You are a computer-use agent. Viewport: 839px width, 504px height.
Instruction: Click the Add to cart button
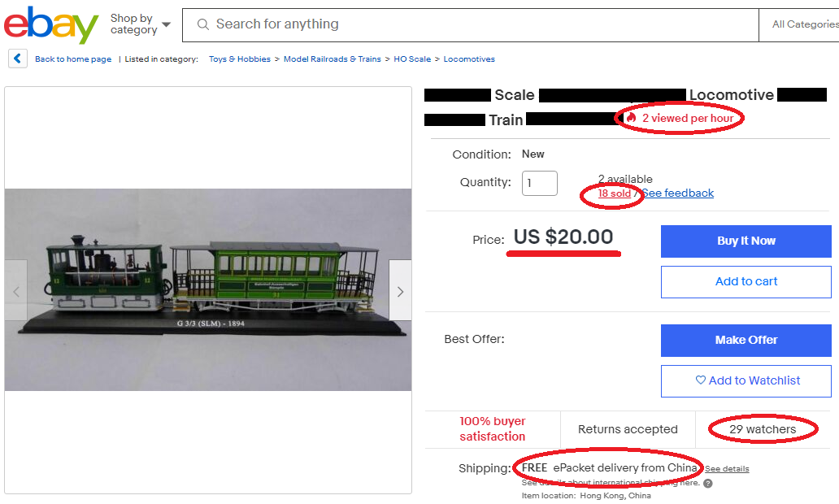coord(746,282)
